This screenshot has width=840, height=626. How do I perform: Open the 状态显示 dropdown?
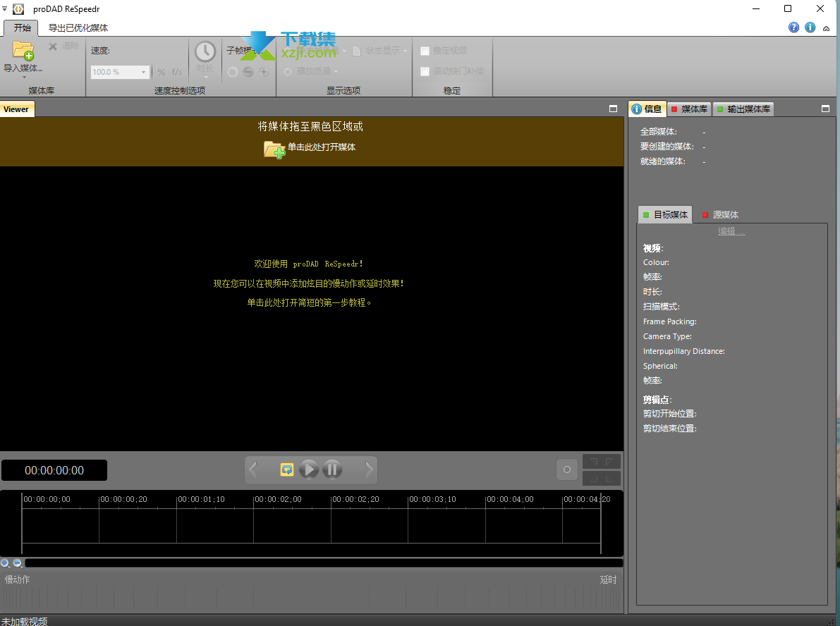click(x=380, y=51)
